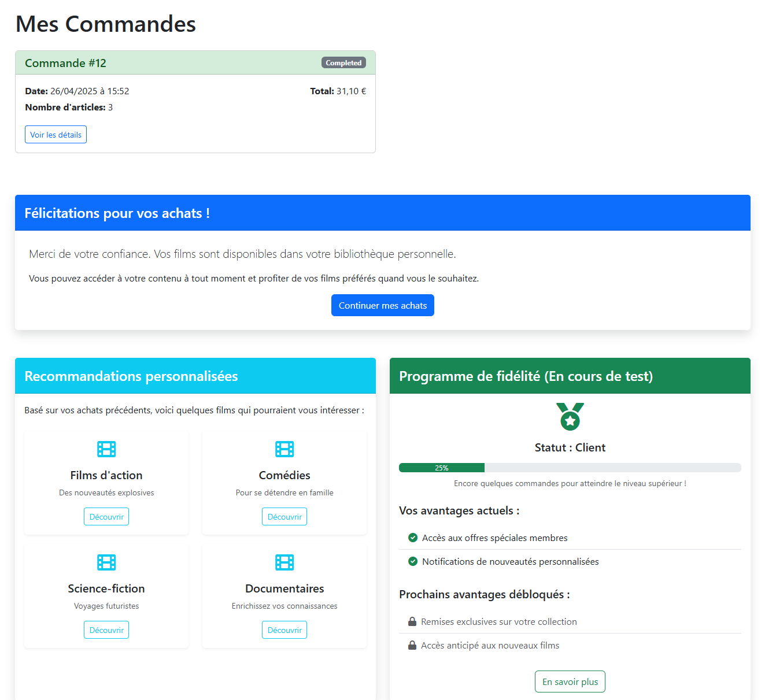
Task: Click the 25% loyalty progress bar
Action: pyautogui.click(x=441, y=467)
